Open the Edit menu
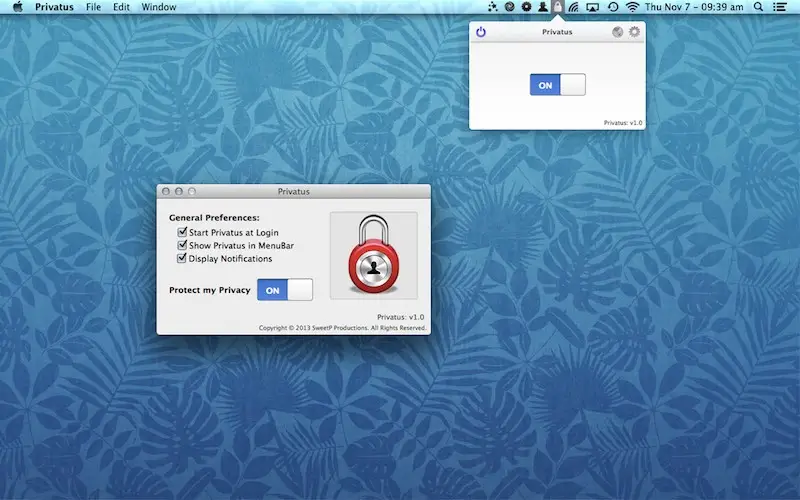The height and width of the screenshot is (500, 800). pyautogui.click(x=121, y=7)
